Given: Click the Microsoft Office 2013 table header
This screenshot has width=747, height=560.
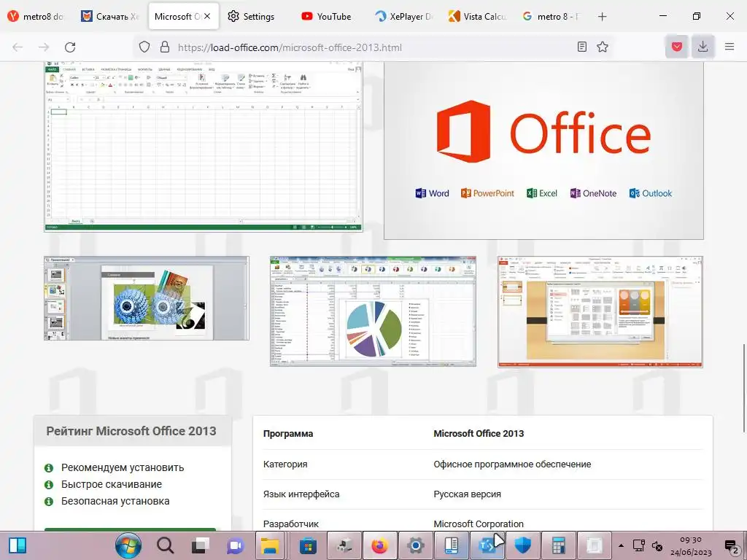Looking at the screenshot, I should [x=479, y=434].
